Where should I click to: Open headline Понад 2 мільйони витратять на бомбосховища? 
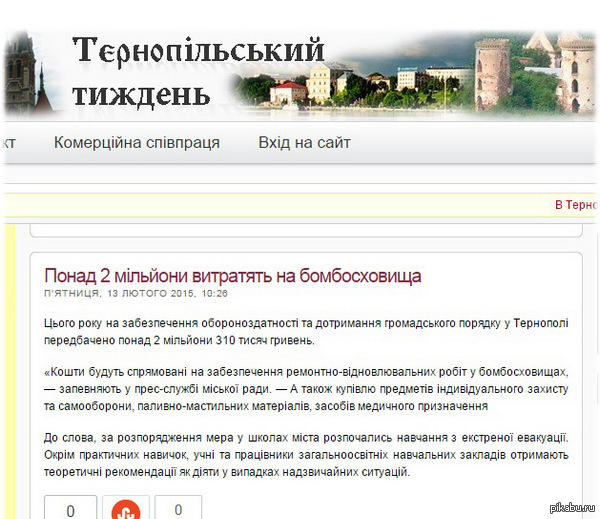pyautogui.click(x=233, y=276)
